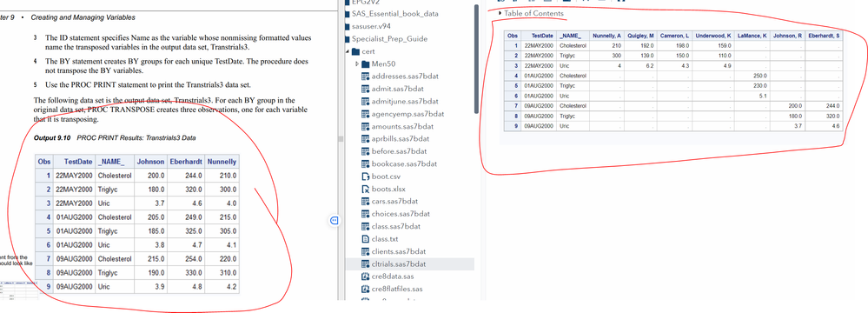Click the boot.csv file icon

point(365,176)
